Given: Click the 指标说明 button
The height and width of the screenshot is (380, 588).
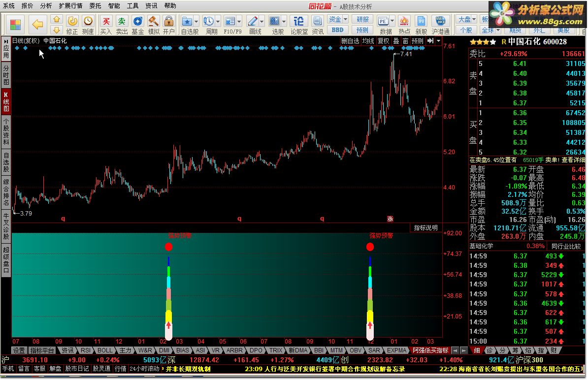Looking at the screenshot, I should pos(425,228).
